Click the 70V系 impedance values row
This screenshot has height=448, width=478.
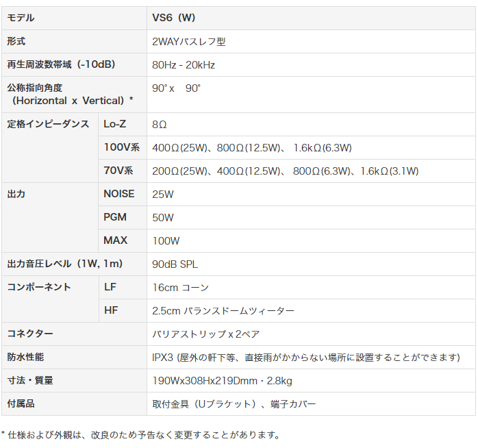pos(311,171)
